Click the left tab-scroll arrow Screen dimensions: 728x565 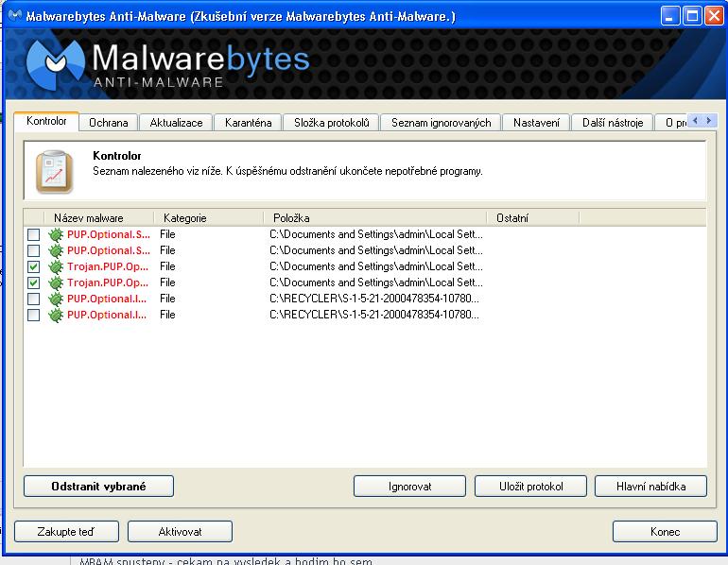coord(695,121)
